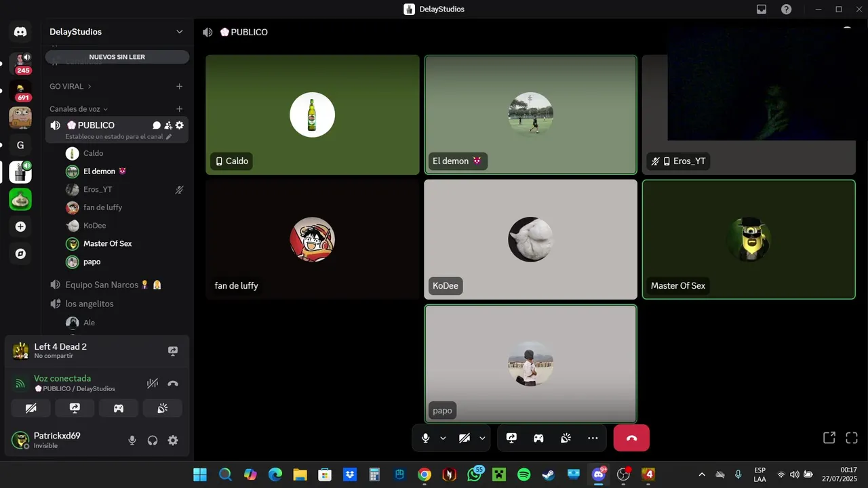Open the server with 691 unread badge
Viewport: 868px width, 488px height.
20,91
